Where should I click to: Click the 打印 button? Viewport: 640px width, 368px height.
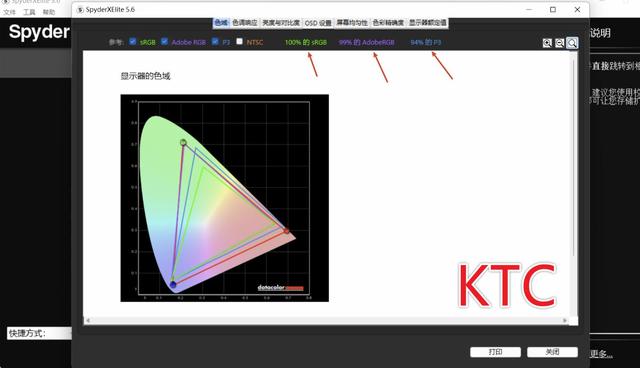pos(495,352)
